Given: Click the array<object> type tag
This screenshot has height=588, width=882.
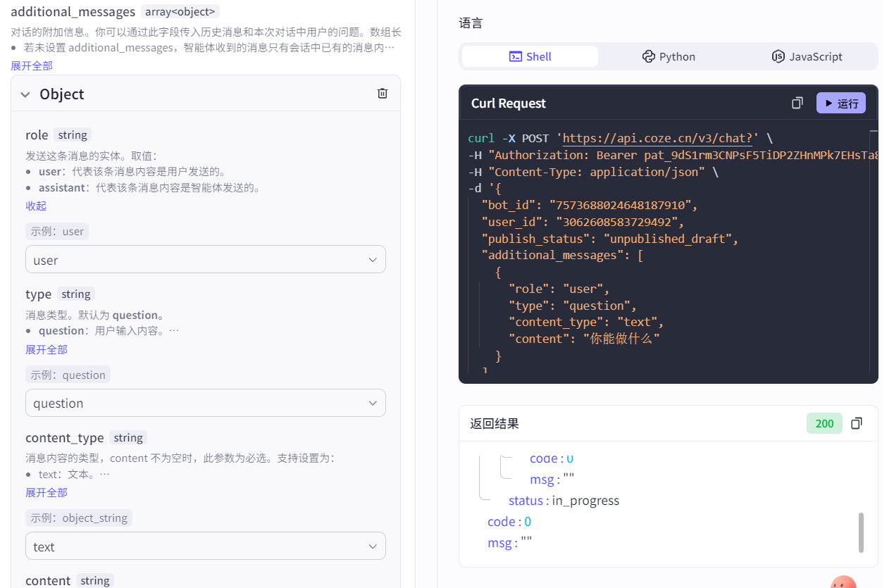Looking at the screenshot, I should [180, 11].
